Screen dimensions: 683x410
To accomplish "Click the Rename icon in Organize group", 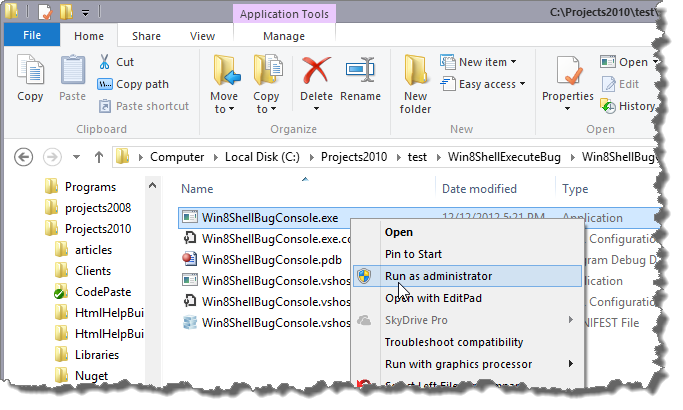I will coord(360,70).
